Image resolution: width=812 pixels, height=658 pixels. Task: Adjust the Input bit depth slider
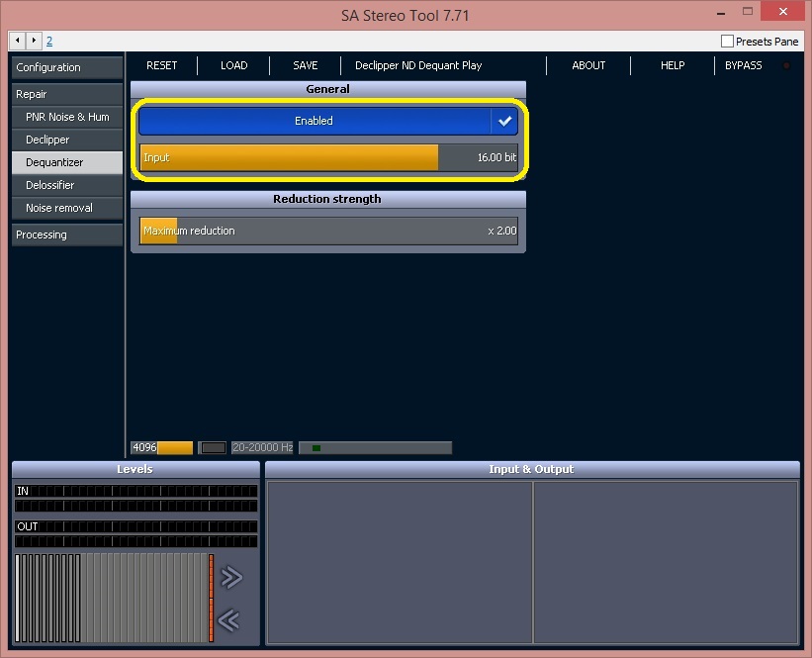pos(328,157)
